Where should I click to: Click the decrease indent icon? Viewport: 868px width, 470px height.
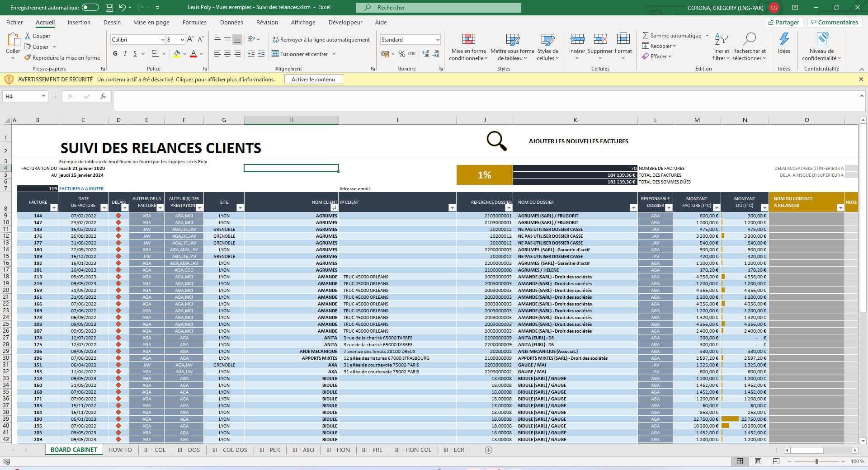251,54
